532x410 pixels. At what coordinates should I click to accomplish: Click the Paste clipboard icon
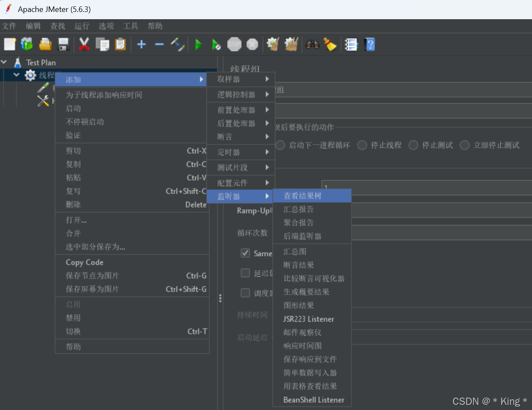[x=120, y=44]
